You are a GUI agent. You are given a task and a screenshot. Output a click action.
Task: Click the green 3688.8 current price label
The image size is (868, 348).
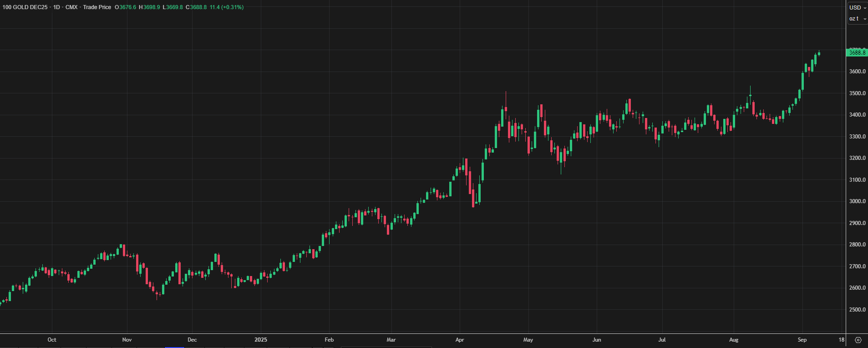pyautogui.click(x=857, y=53)
